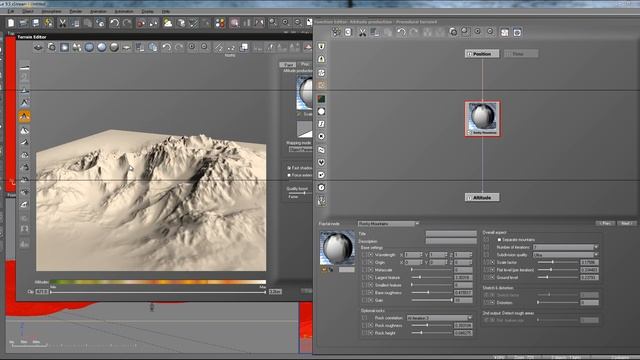Click the green color node palette icon

pyautogui.click(x=321, y=99)
